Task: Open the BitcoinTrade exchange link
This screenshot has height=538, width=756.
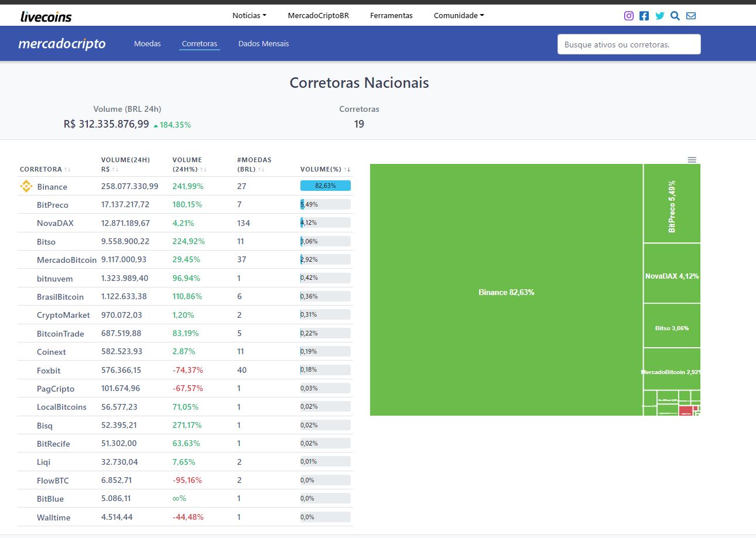Action: point(60,334)
